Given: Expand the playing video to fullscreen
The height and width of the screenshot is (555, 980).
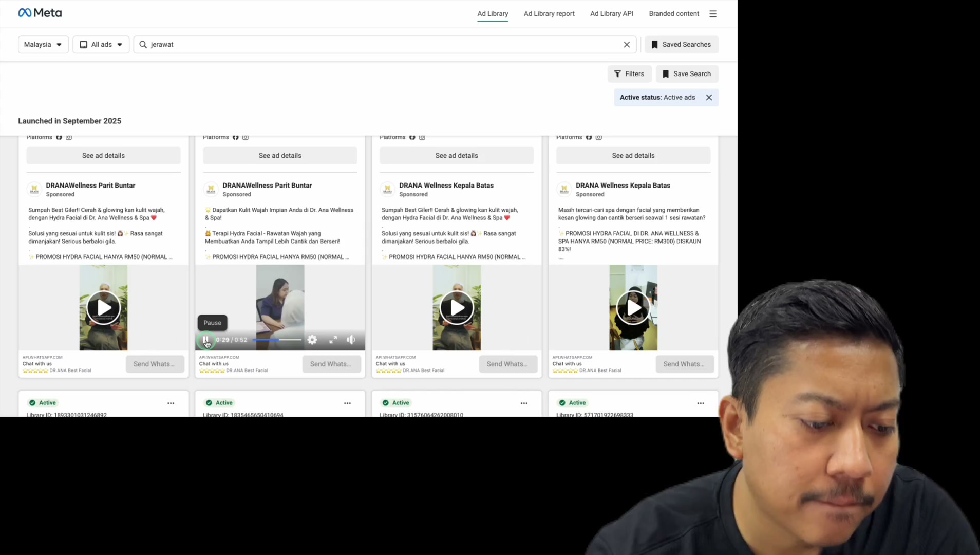Looking at the screenshot, I should [x=333, y=340].
